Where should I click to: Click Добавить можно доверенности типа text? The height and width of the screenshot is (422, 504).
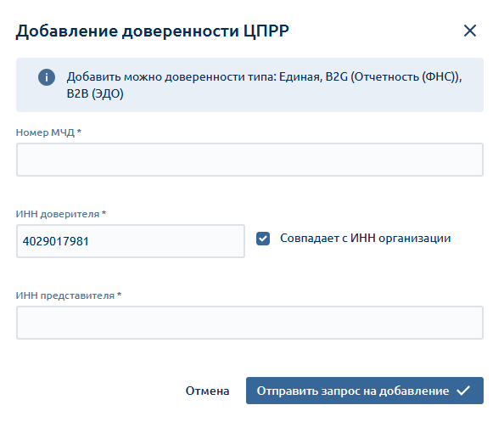(171, 77)
